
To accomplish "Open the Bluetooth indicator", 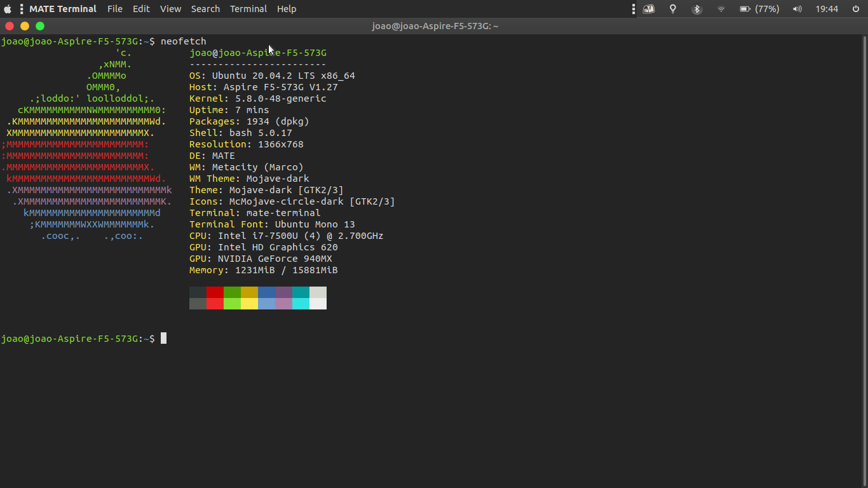I will pos(697,9).
